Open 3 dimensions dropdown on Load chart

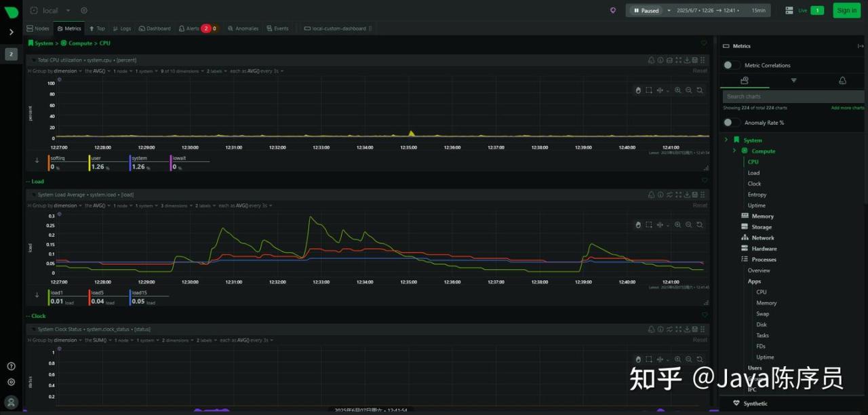pyautogui.click(x=176, y=205)
